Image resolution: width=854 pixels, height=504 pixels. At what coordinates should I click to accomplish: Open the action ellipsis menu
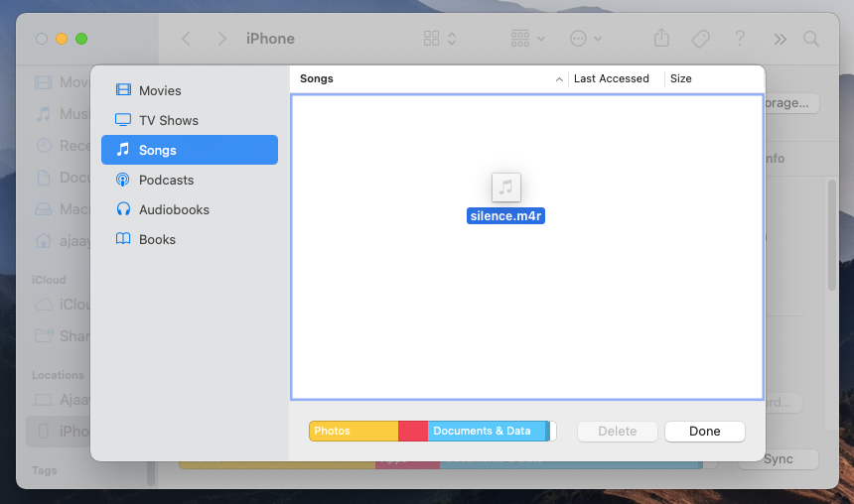tap(586, 39)
